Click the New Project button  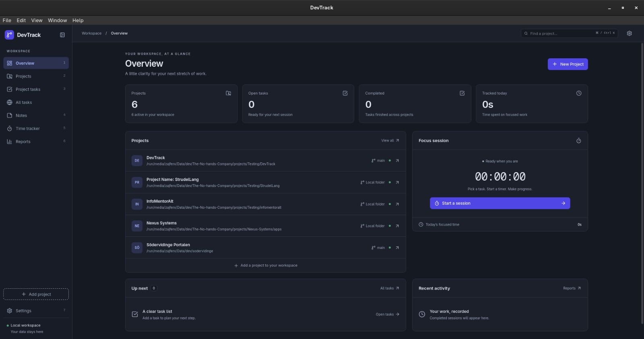click(x=568, y=64)
